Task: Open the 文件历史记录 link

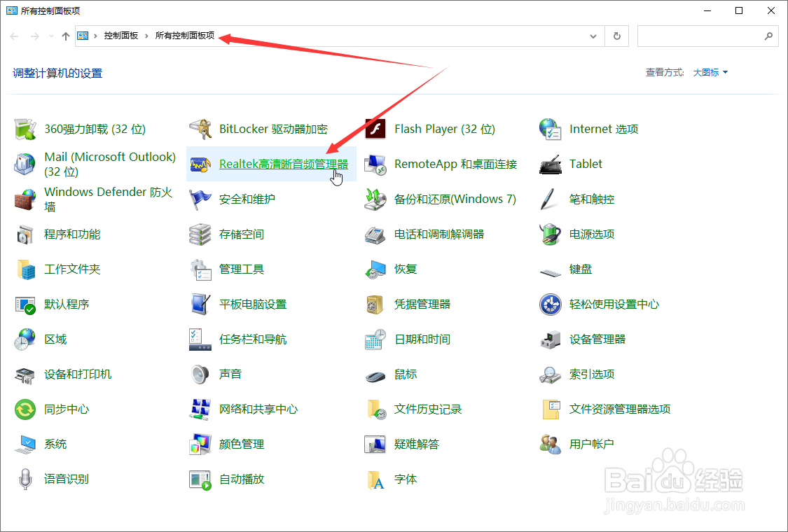Action: coord(428,409)
